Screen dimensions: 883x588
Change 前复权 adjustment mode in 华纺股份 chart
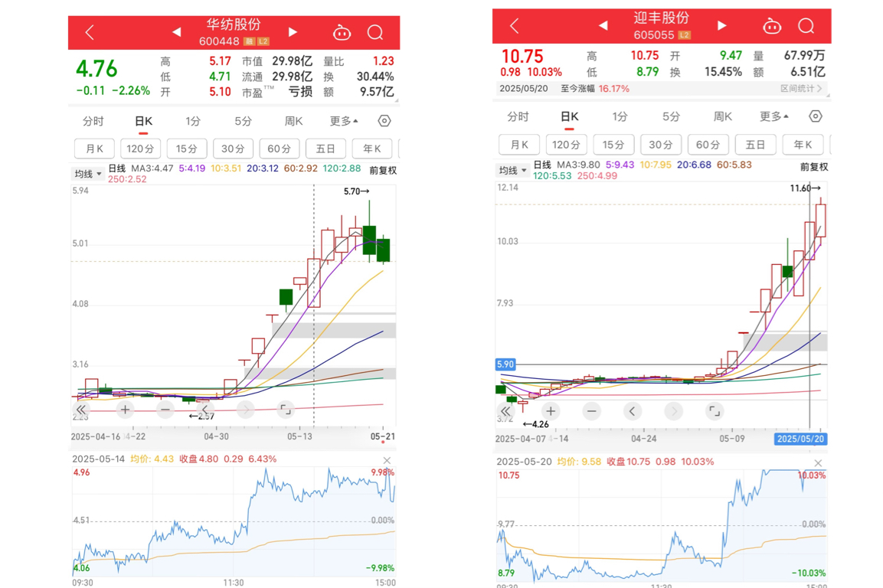[x=383, y=170]
